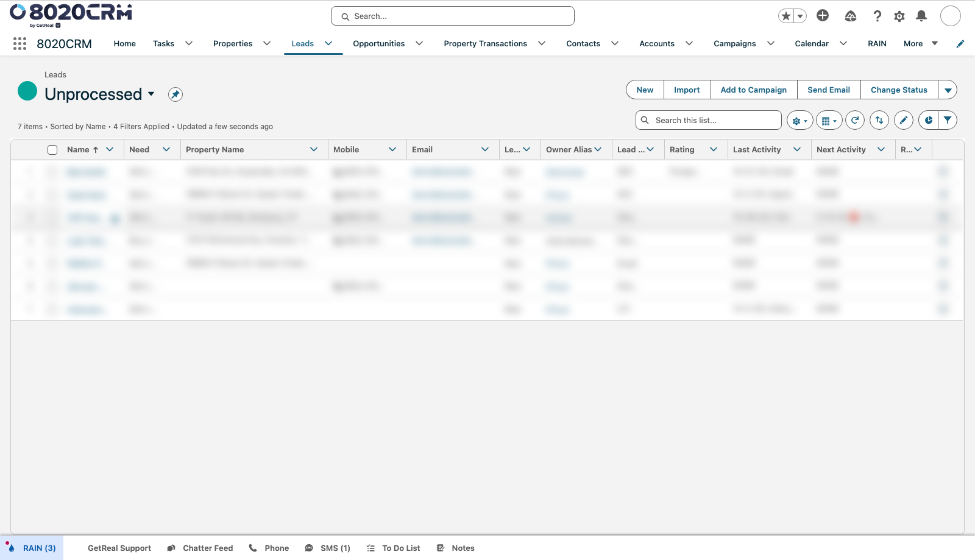This screenshot has height=560, width=975.
Task: Click the sort arrows list icon
Action: [879, 121]
